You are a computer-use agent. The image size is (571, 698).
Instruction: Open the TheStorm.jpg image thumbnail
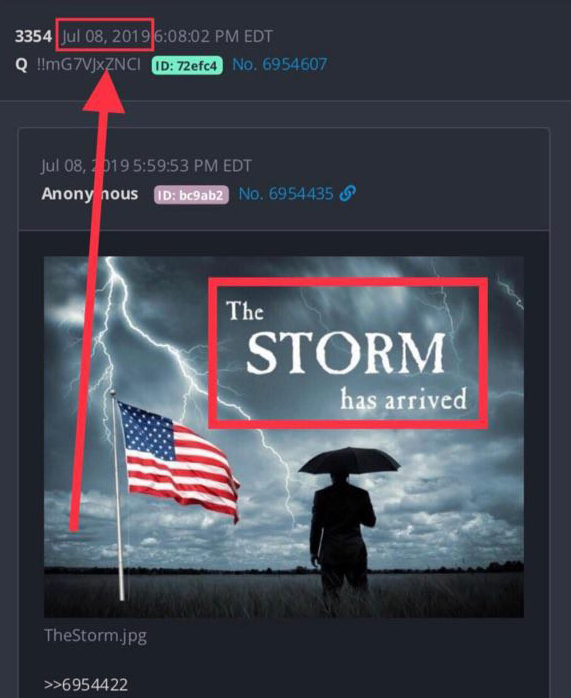point(283,437)
